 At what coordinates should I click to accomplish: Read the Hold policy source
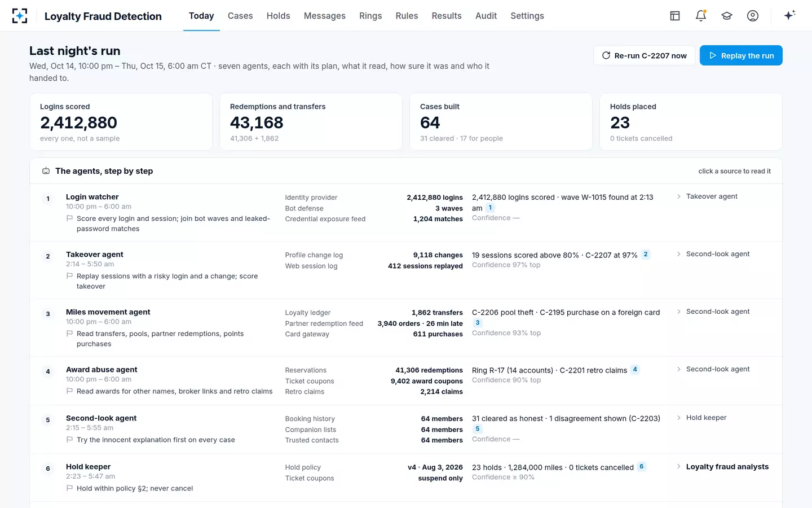303,467
